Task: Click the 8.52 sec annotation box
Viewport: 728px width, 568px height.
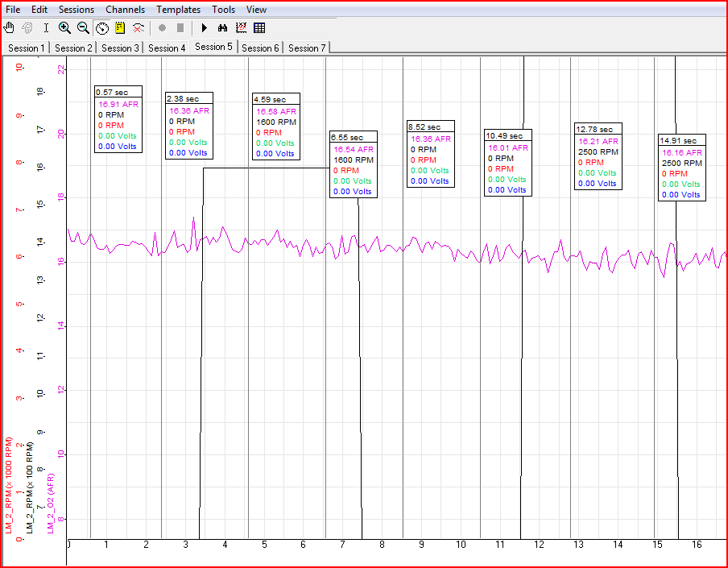Action: [x=431, y=154]
